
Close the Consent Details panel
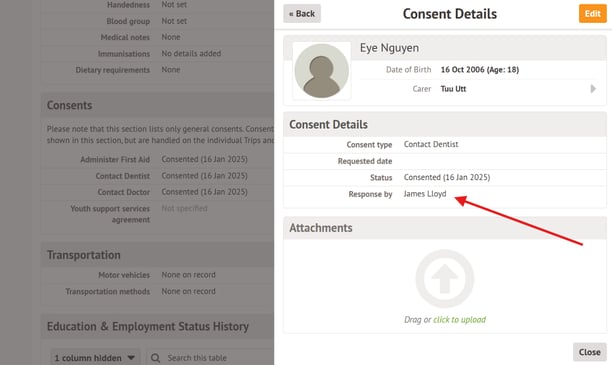pyautogui.click(x=589, y=352)
